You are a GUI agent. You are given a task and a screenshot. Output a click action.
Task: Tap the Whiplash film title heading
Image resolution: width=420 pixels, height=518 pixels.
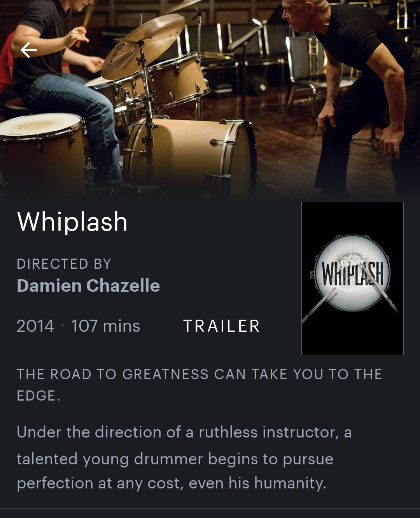point(72,221)
